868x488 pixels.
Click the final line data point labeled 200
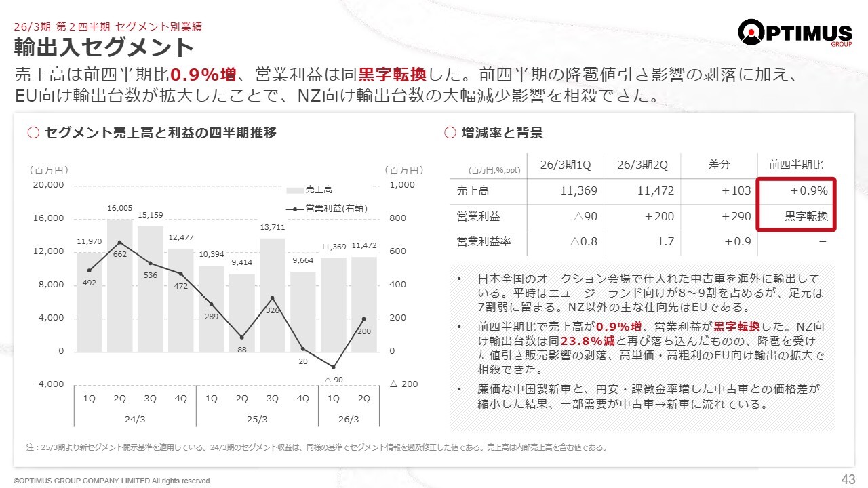coord(364,319)
